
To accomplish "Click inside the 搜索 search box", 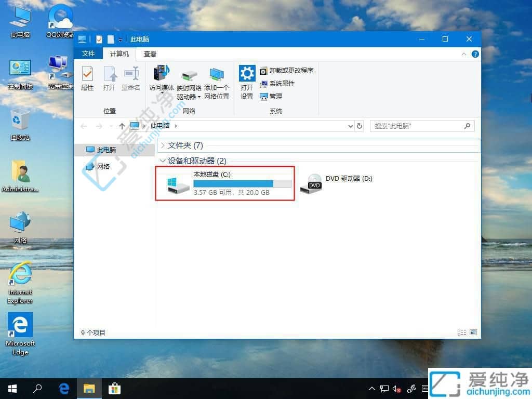I will (416, 126).
